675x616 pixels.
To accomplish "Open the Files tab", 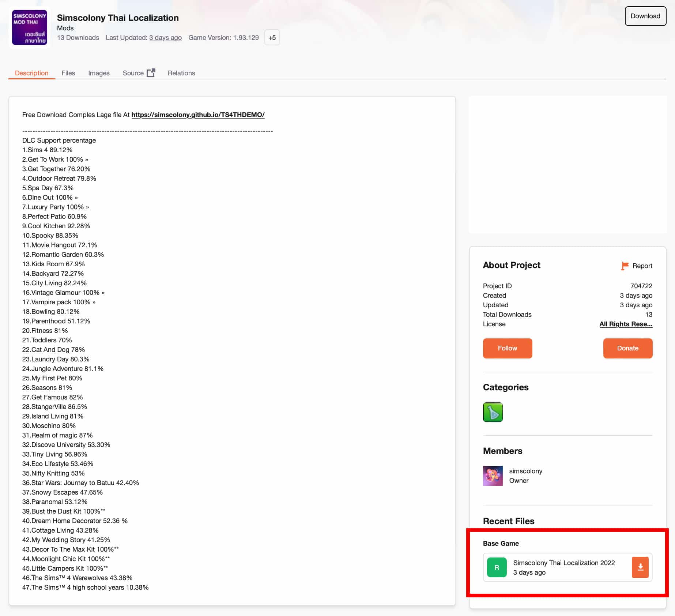I will click(x=68, y=73).
